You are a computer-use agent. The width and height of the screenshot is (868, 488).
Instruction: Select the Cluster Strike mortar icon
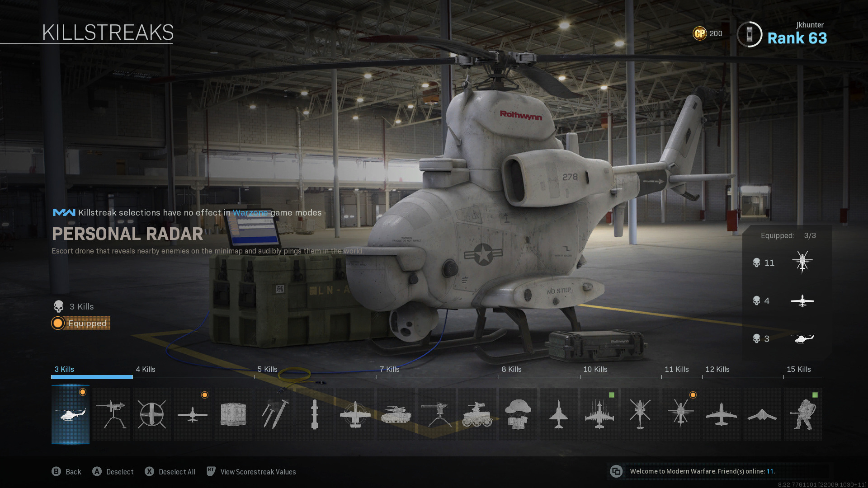[274, 414]
